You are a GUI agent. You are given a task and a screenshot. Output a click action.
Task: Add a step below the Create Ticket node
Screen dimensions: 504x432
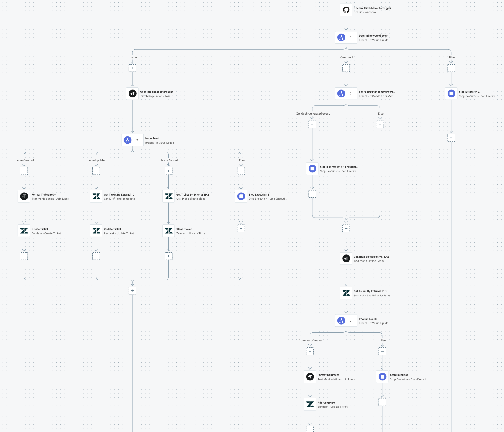pos(24,256)
